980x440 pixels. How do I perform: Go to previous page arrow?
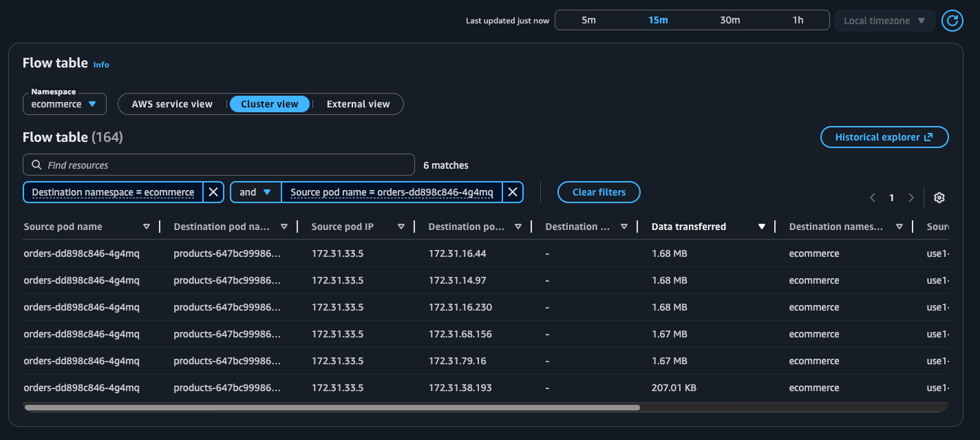click(873, 198)
